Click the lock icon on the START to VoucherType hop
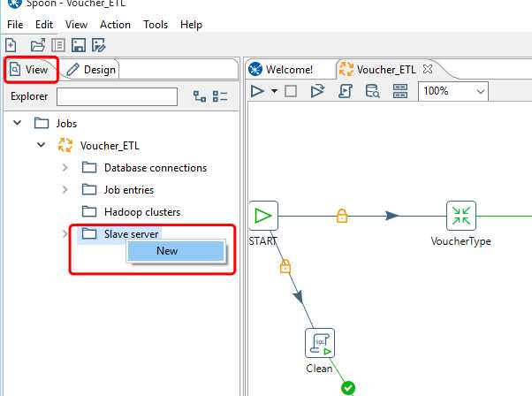 tap(342, 216)
